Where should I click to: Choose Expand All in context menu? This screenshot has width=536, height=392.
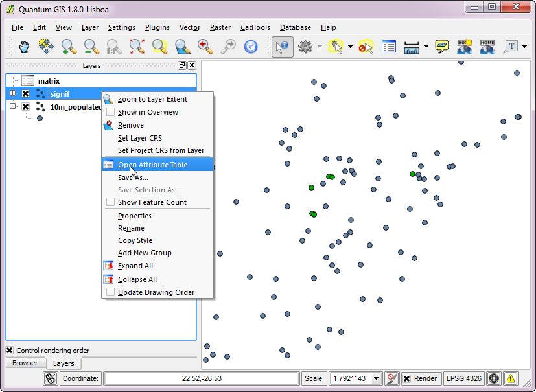pyautogui.click(x=157, y=266)
